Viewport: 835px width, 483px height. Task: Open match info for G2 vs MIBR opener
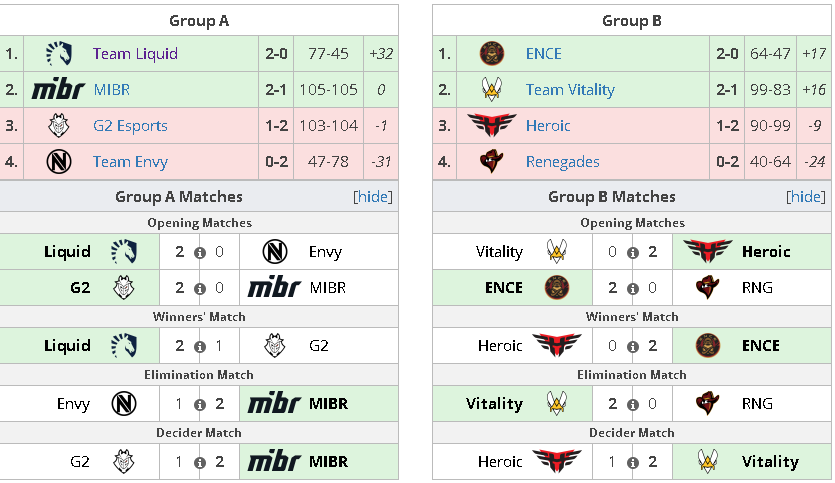pos(200,288)
